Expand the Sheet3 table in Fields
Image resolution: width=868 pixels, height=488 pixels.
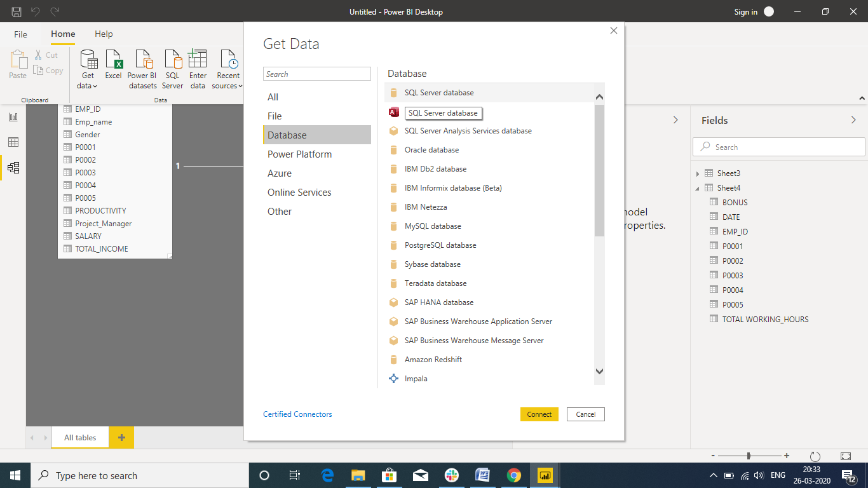click(698, 173)
